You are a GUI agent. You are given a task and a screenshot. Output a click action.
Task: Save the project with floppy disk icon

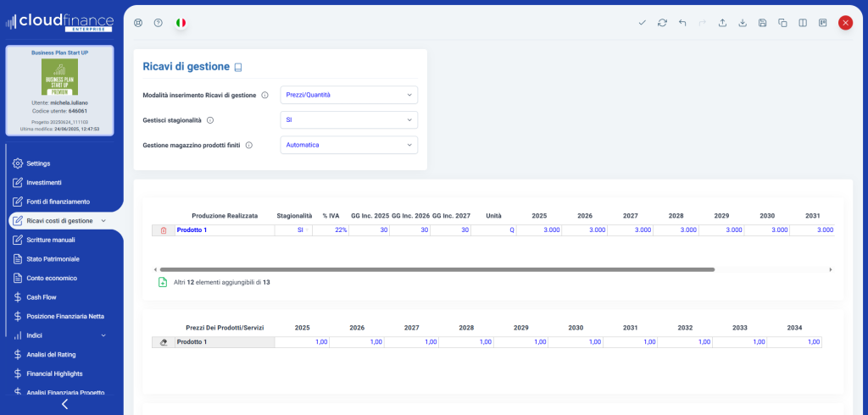[x=763, y=23]
